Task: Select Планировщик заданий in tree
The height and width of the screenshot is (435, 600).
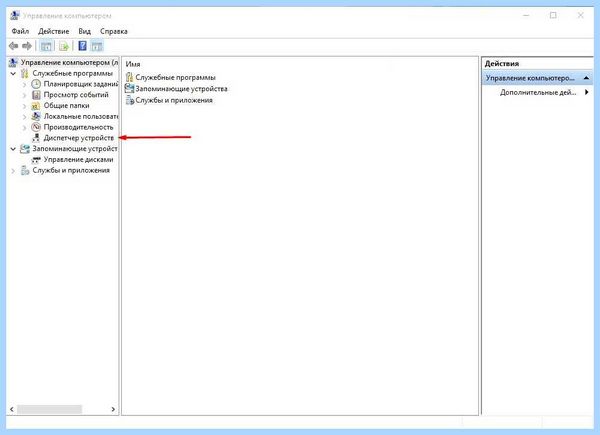Action: point(81,84)
